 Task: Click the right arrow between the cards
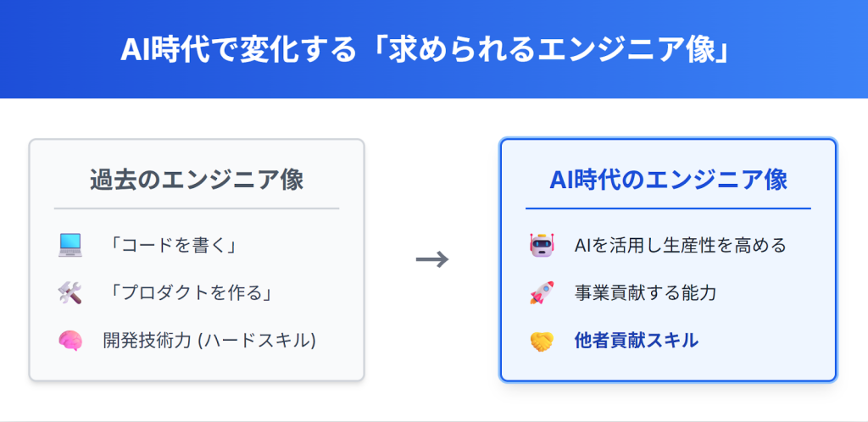click(x=432, y=259)
